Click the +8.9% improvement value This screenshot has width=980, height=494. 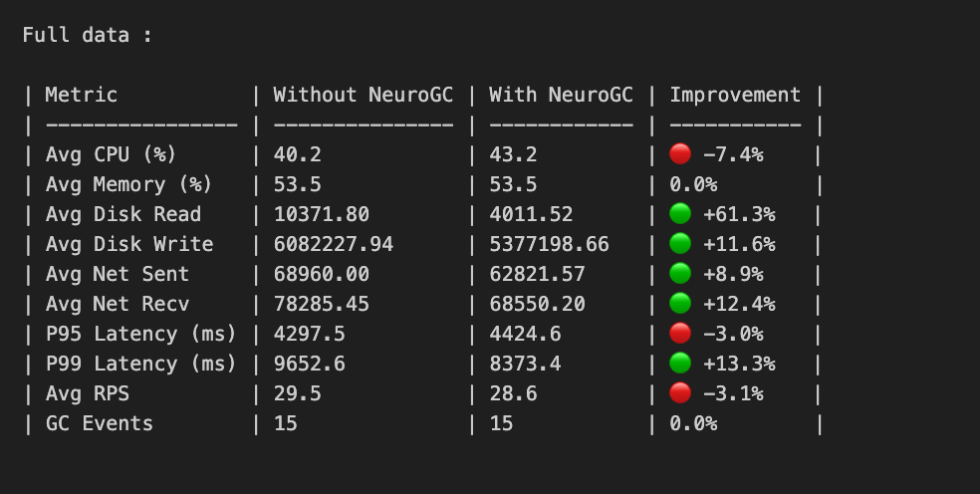[x=733, y=274]
